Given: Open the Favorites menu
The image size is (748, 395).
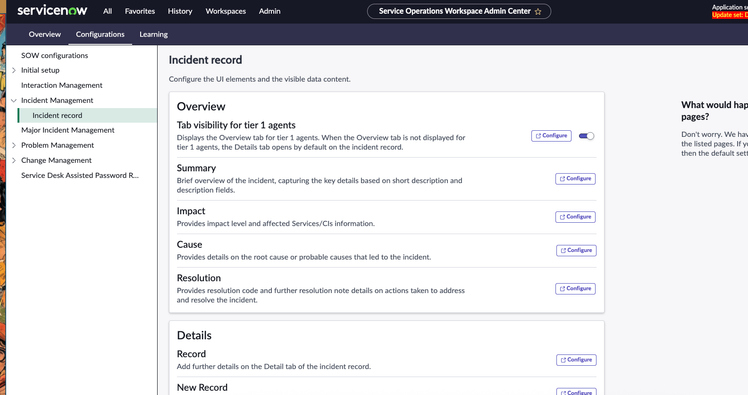Looking at the screenshot, I should tap(140, 11).
